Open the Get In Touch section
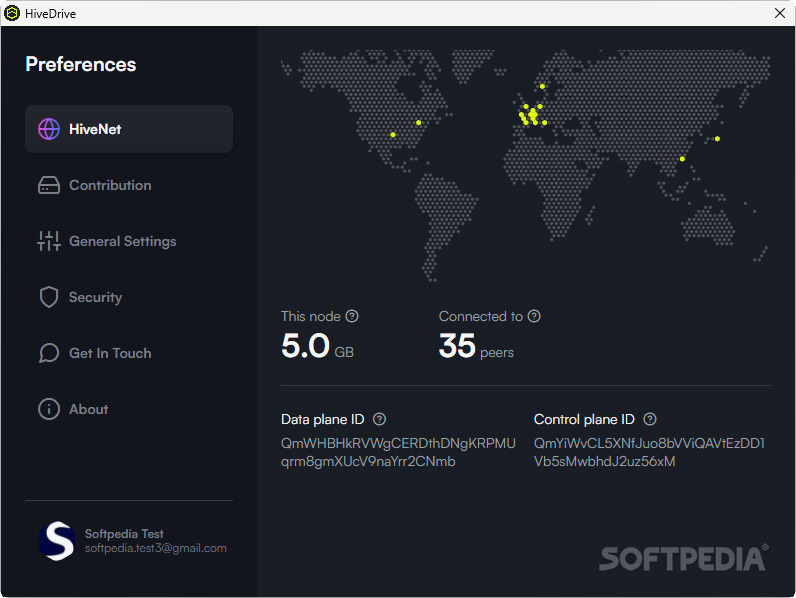Viewport: 796px width, 598px height. pos(129,353)
